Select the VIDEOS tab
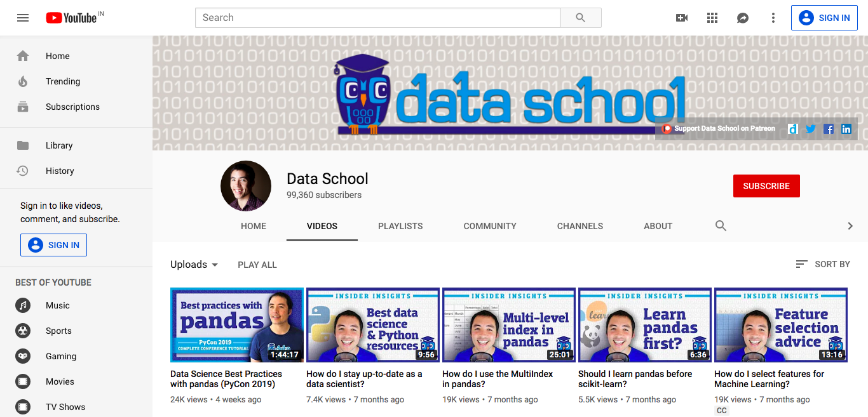868x417 pixels. tap(322, 226)
